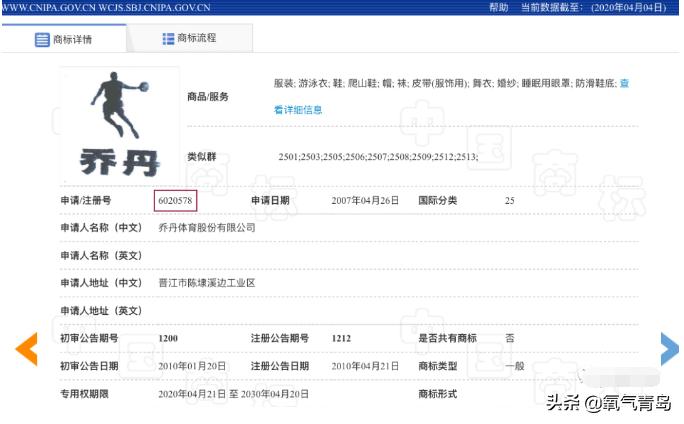Click the 注册公告期号 label
Screen dimensions: 684x424
pyautogui.click(x=280, y=339)
